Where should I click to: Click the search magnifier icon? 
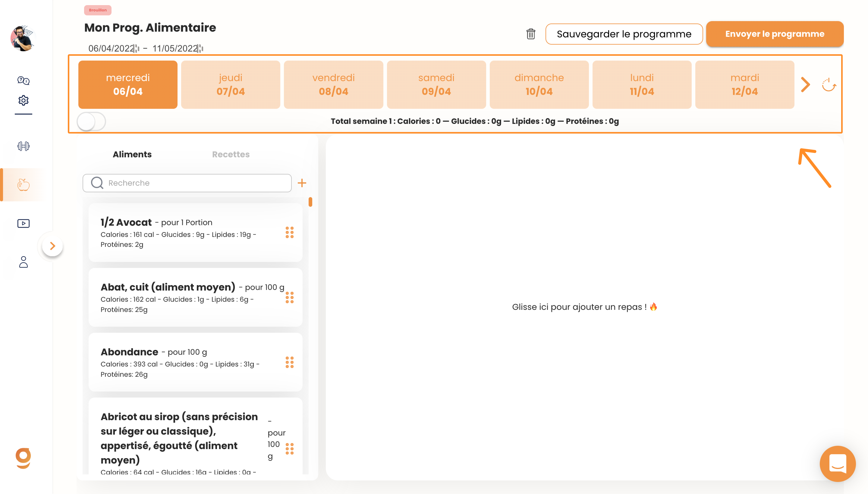pyautogui.click(x=97, y=183)
